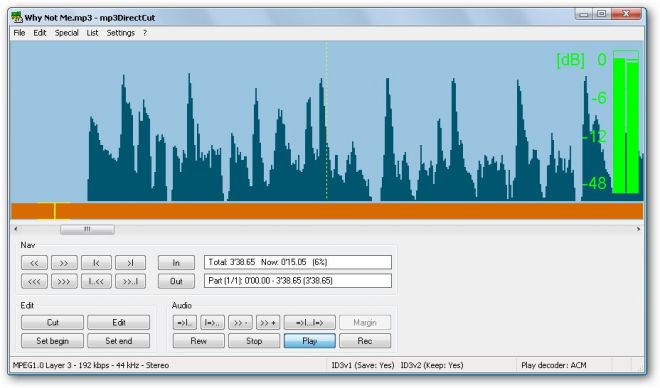Click the =>I.. audio prelisten button
Viewport: 660px width, 388px height.
click(185, 322)
